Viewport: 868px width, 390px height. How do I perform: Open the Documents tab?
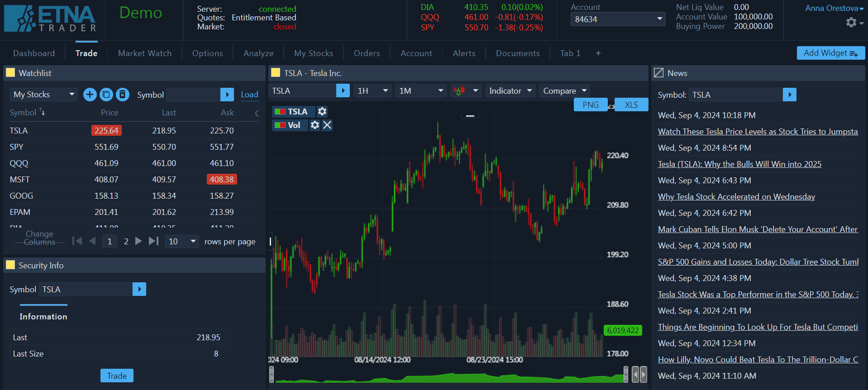click(x=518, y=53)
